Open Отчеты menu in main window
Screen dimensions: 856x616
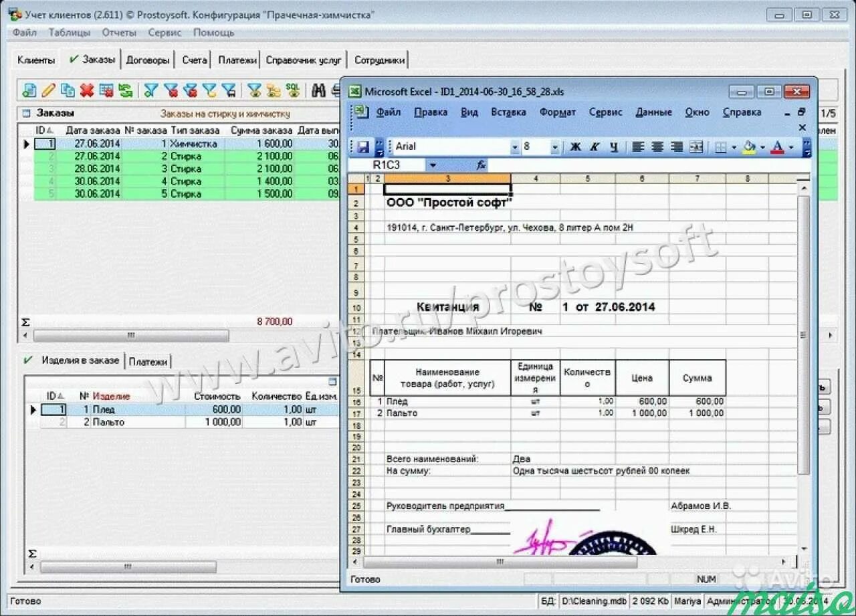tap(119, 32)
